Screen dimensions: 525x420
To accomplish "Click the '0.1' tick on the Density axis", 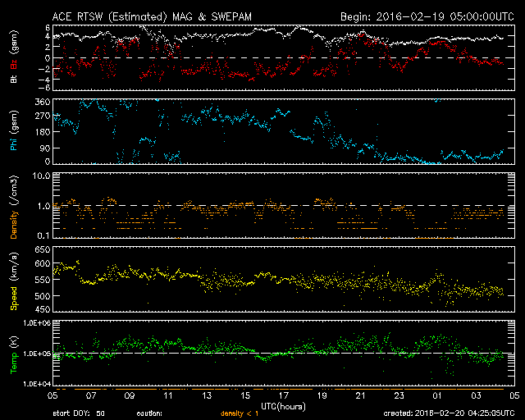I will pyautogui.click(x=43, y=235).
